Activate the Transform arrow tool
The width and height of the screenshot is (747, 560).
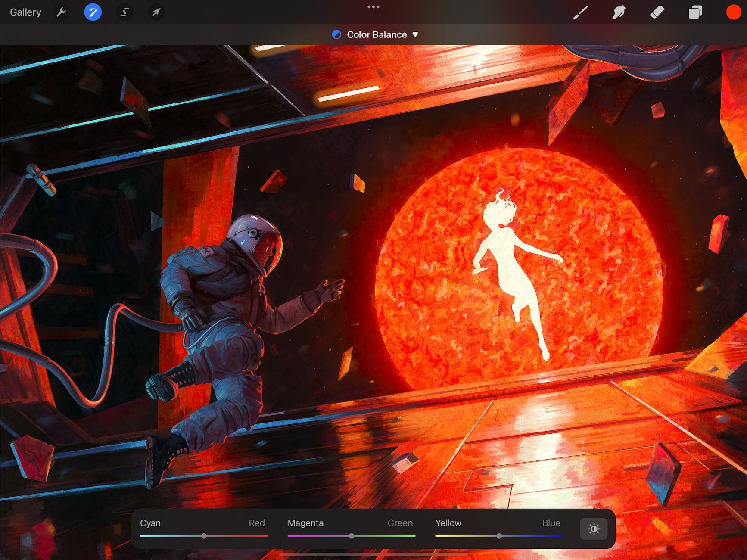click(x=156, y=12)
